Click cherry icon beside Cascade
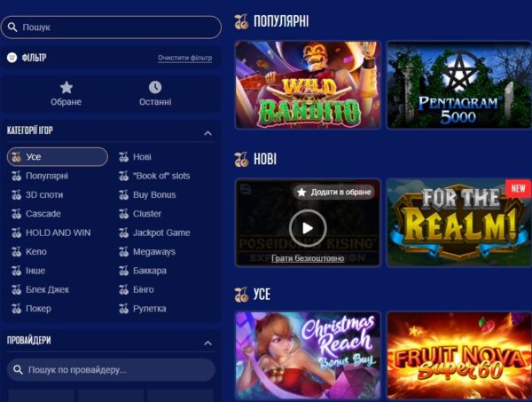The height and width of the screenshot is (402, 532). (16, 214)
